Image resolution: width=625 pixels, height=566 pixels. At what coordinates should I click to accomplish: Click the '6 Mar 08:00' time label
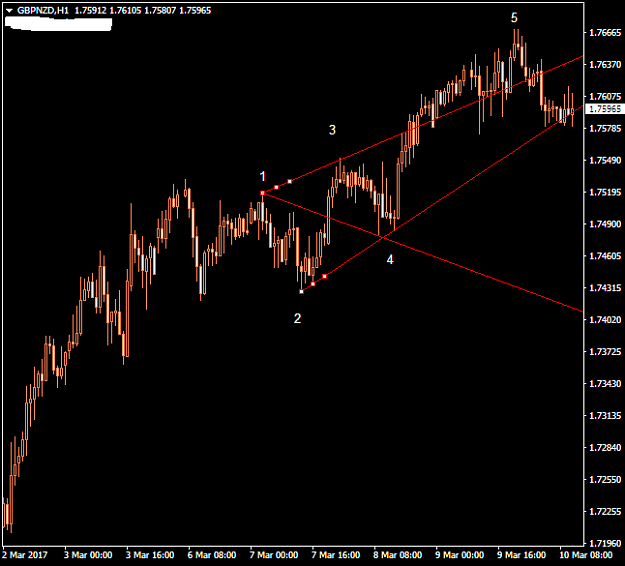point(212,555)
